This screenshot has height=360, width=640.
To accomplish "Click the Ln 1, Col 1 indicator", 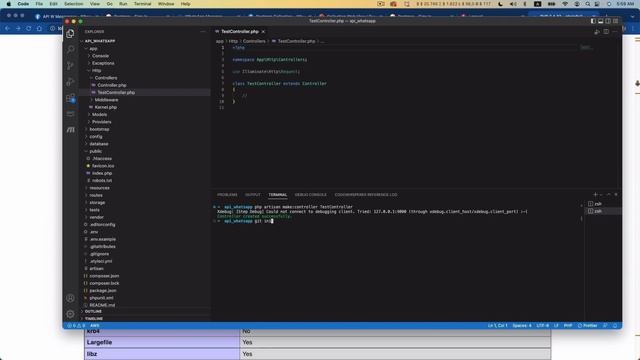I will pyautogui.click(x=497, y=325).
